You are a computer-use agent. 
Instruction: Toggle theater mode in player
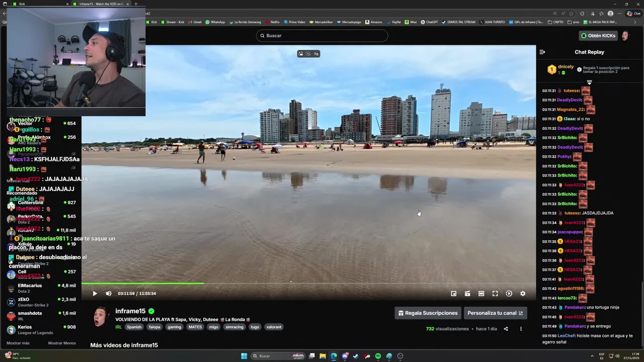coord(481,294)
